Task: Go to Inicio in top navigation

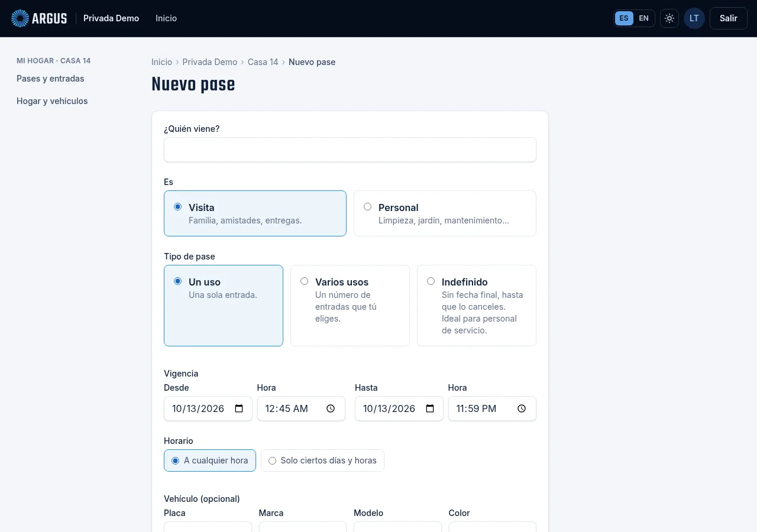Action: coord(166,18)
